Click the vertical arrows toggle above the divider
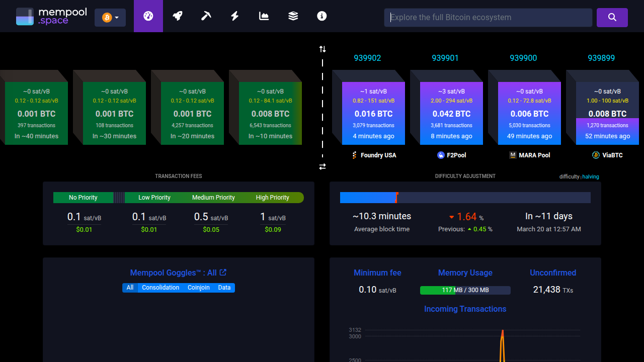 tap(322, 49)
